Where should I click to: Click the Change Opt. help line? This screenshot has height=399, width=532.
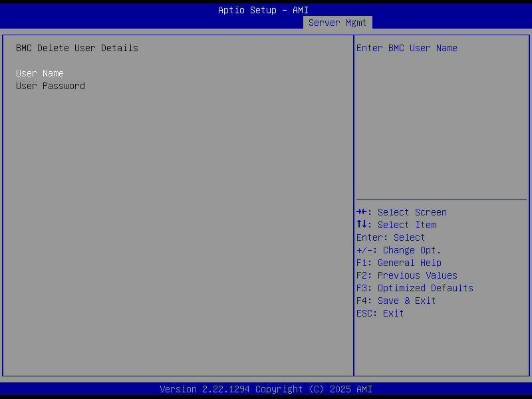coord(398,250)
